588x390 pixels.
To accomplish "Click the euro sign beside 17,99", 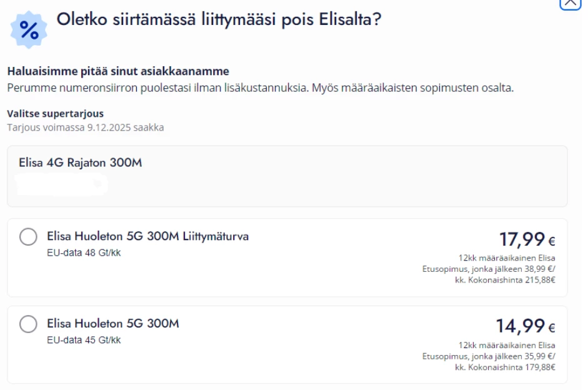I will click(552, 241).
